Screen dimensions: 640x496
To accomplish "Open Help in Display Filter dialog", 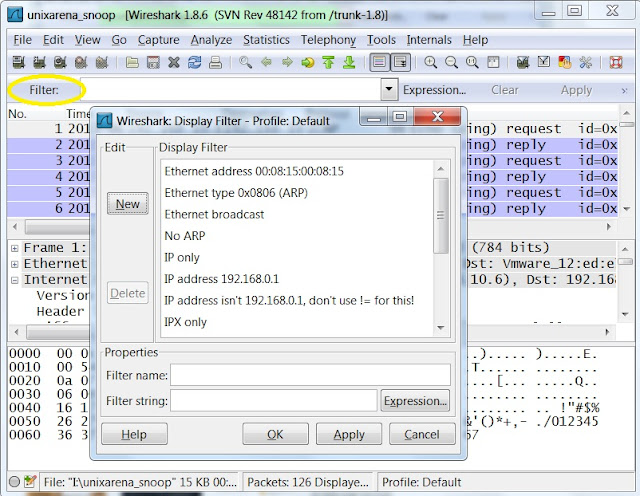I will coord(134,434).
